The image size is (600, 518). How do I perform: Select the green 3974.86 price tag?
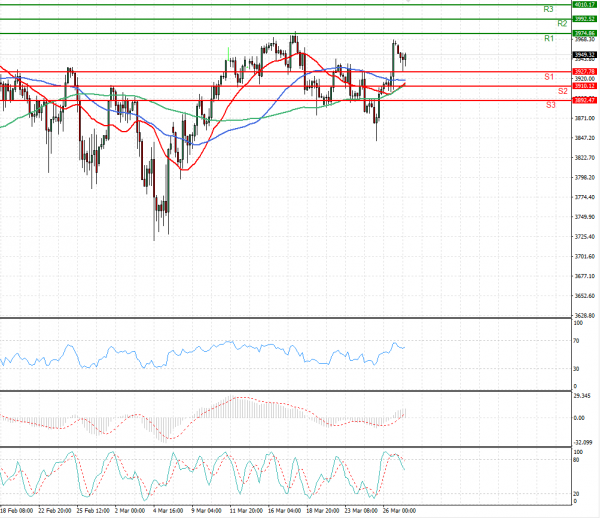[585, 33]
